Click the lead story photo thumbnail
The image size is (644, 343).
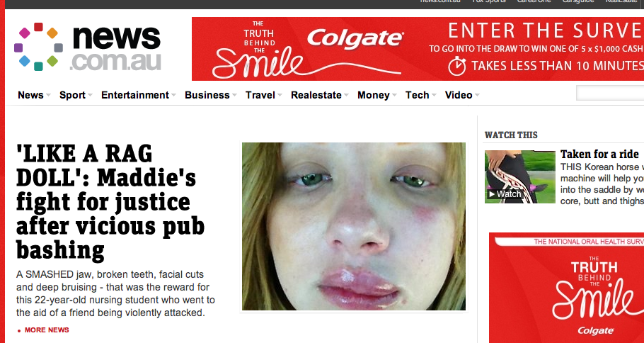pos(354,226)
